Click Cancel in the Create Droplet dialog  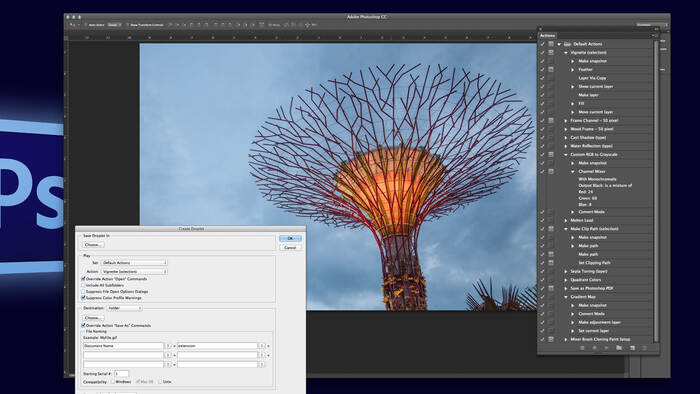(x=290, y=247)
